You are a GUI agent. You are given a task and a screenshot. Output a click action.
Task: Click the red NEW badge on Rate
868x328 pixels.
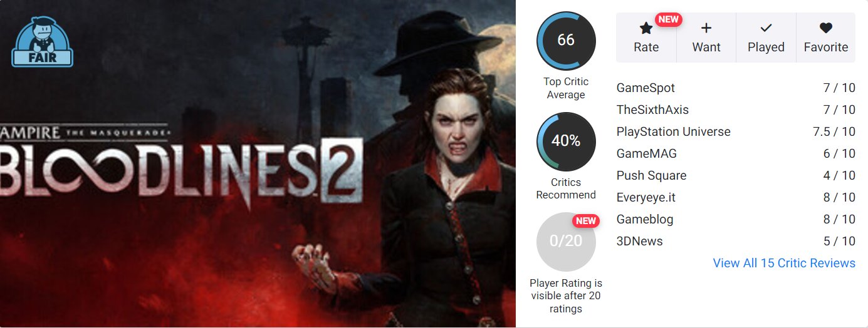click(x=669, y=19)
